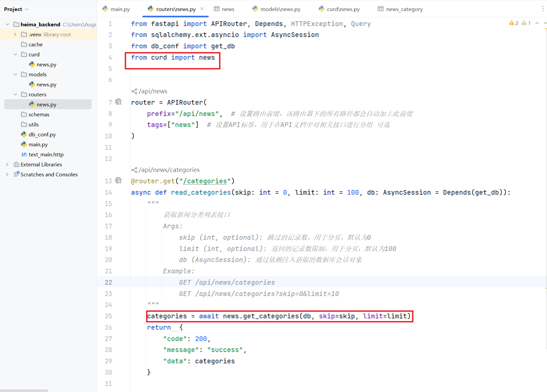Screen dimensions: 547x392
Task: Open the Project view dropdown
Action: pyautogui.click(x=16, y=9)
